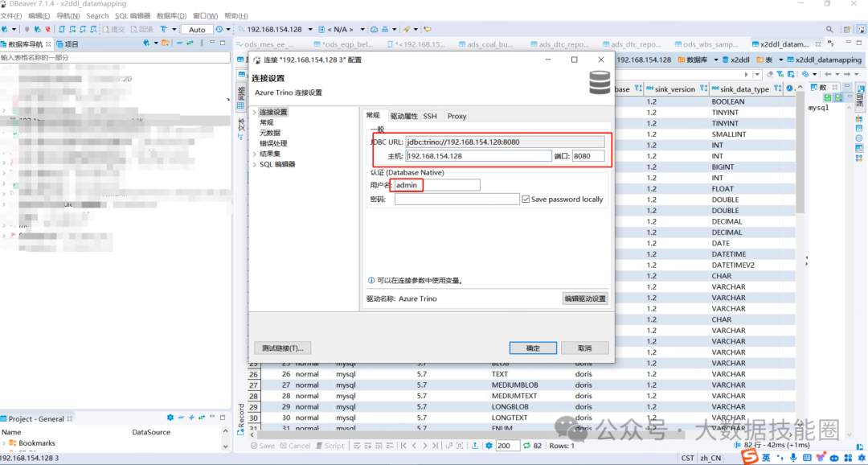Open the 数据库(D) menu

pos(172,16)
